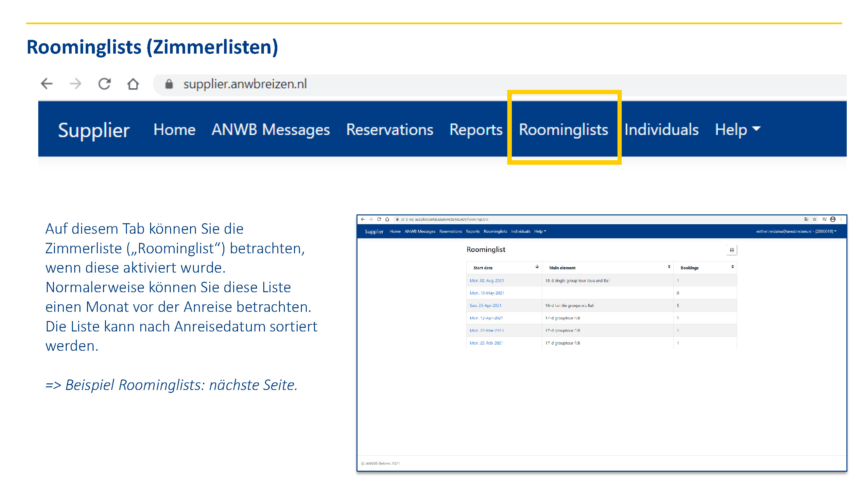Open Mon. 22-Mar-2021 roominglist
The height and width of the screenshot is (488, 868).
pyautogui.click(x=487, y=330)
